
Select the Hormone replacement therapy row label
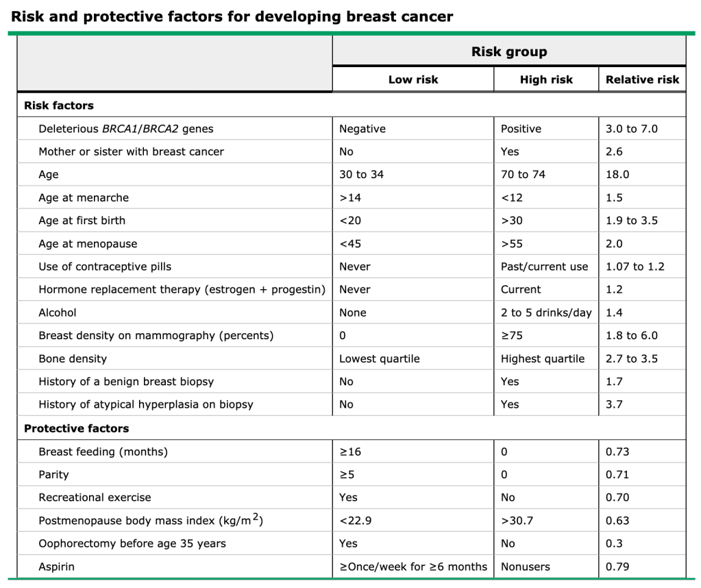click(x=182, y=290)
